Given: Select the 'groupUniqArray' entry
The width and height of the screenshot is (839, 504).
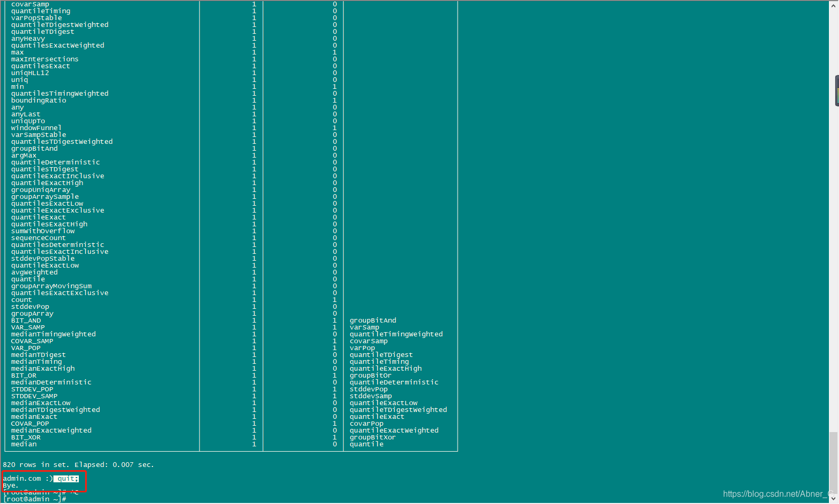Looking at the screenshot, I should coord(41,190).
